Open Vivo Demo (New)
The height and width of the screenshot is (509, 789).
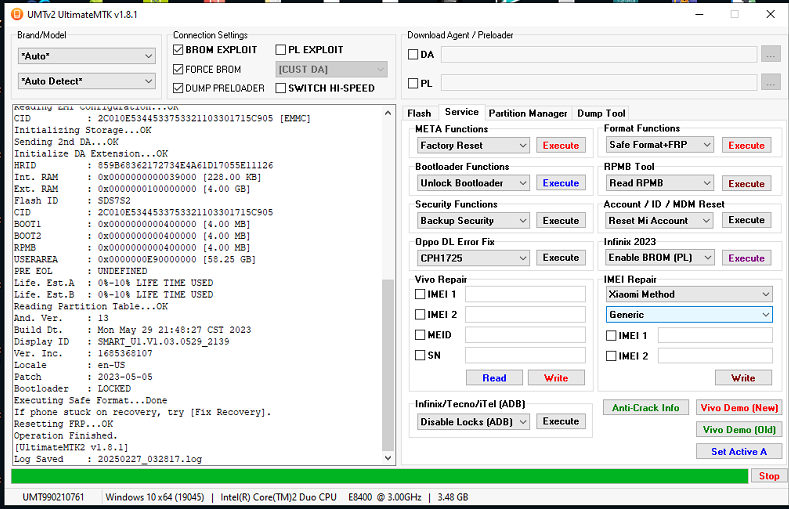coord(739,407)
